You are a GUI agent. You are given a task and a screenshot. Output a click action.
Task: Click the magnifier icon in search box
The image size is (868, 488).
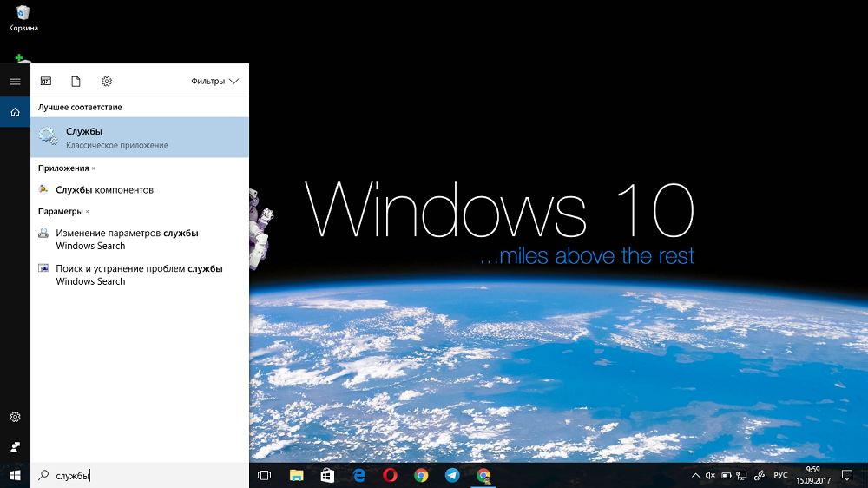[x=43, y=475]
